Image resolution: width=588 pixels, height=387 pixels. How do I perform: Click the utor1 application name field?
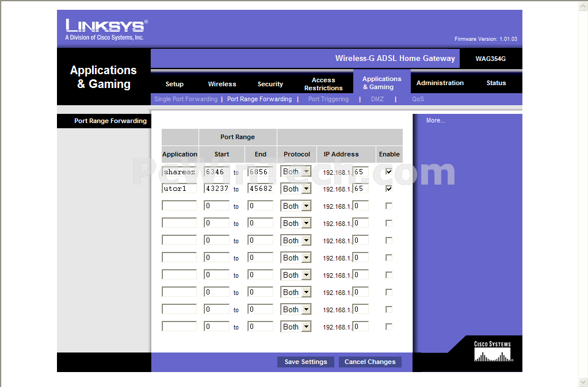pyautogui.click(x=180, y=189)
